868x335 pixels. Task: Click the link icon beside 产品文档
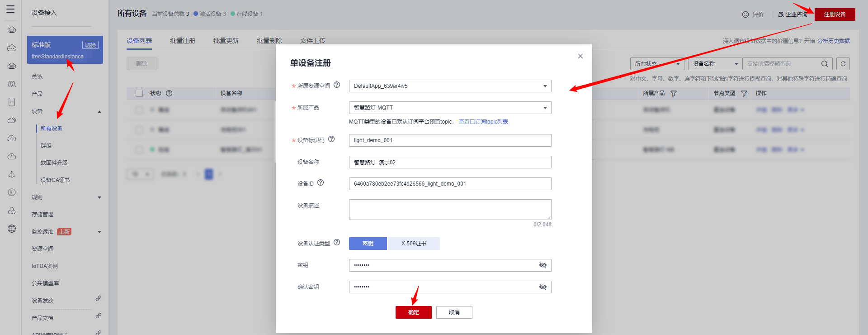point(99,316)
